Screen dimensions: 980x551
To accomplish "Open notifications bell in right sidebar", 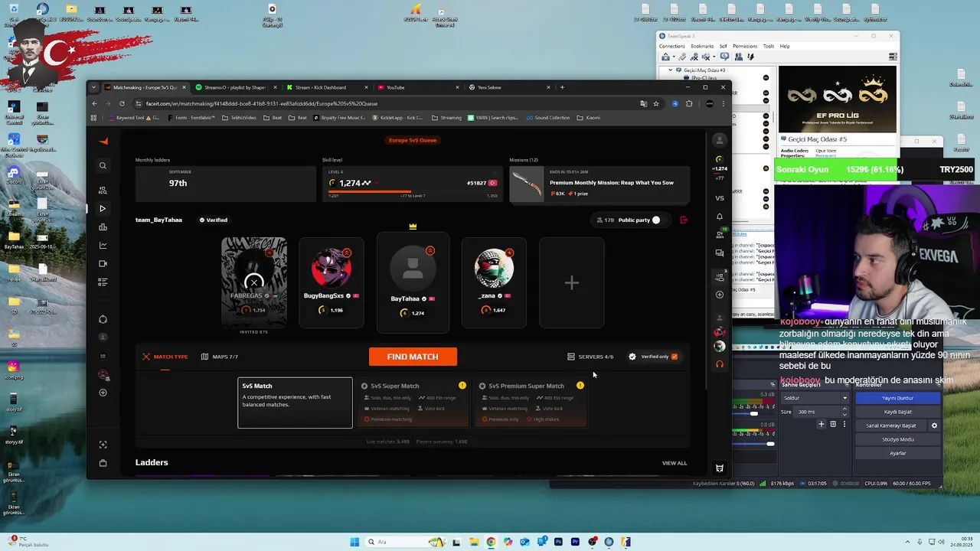I will point(719,217).
